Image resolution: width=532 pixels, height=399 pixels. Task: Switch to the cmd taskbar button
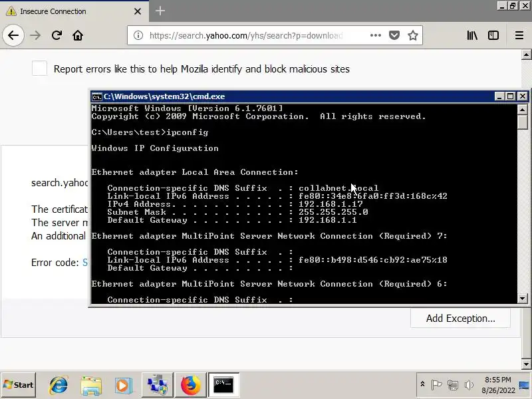pyautogui.click(x=223, y=385)
